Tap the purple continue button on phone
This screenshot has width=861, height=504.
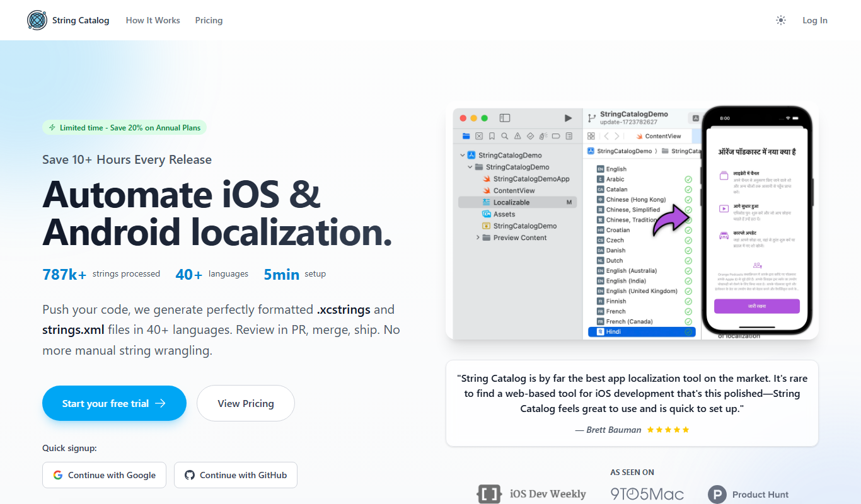click(x=756, y=306)
